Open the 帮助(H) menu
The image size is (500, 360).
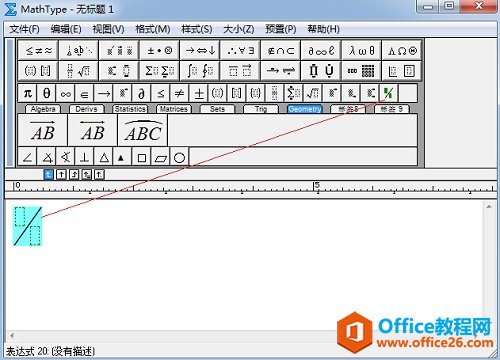[323, 29]
